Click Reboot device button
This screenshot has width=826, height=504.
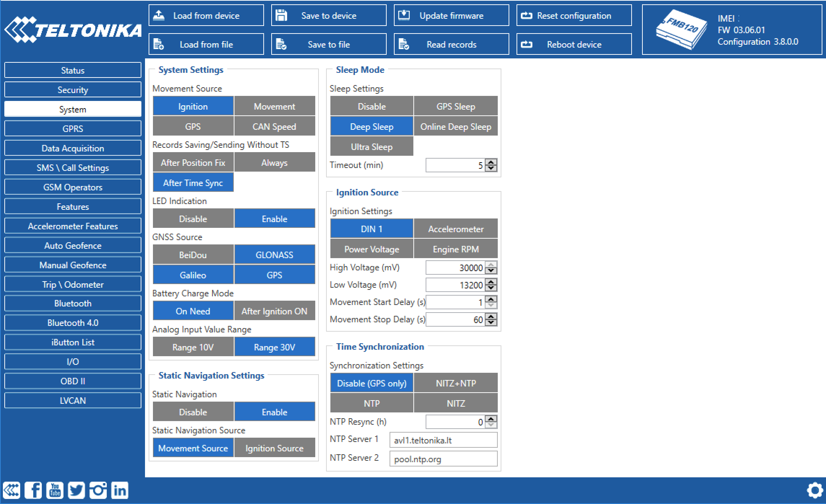[x=574, y=44]
